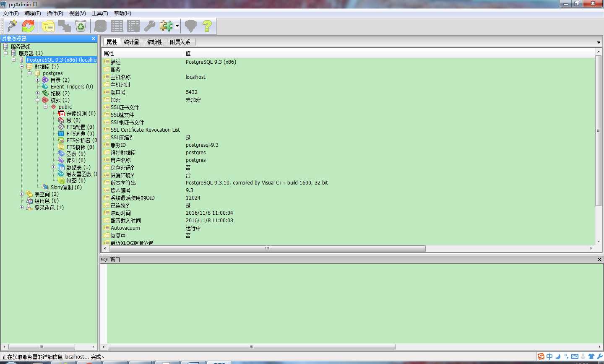Select the 域 (0) tree item
The image size is (604, 364).
(x=73, y=120)
